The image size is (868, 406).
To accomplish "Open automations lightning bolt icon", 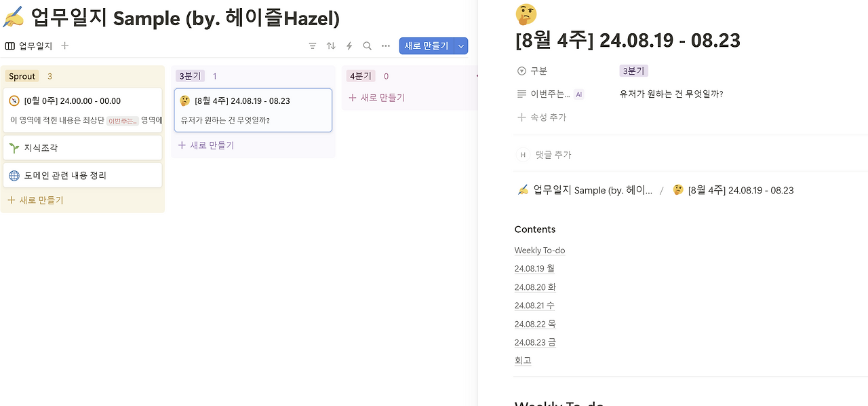I will (x=349, y=46).
